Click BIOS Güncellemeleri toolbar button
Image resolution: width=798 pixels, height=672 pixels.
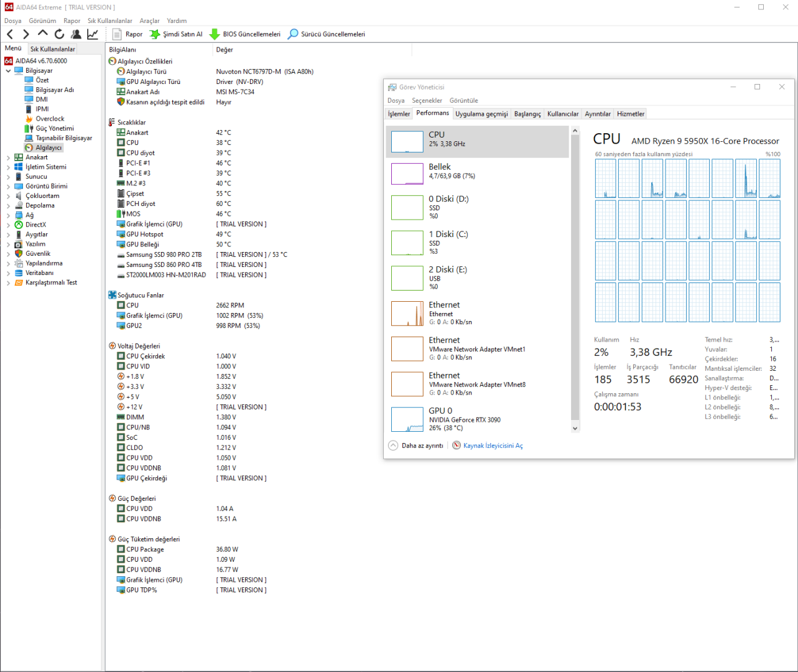tap(245, 34)
